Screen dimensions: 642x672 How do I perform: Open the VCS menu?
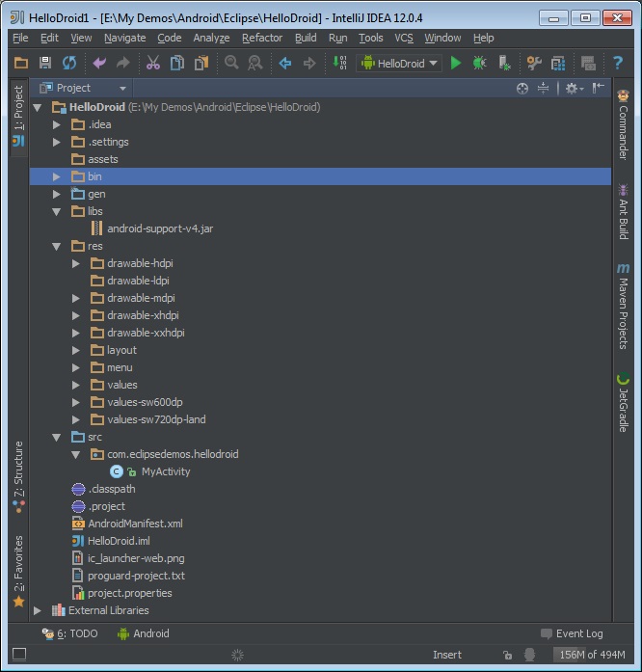404,39
